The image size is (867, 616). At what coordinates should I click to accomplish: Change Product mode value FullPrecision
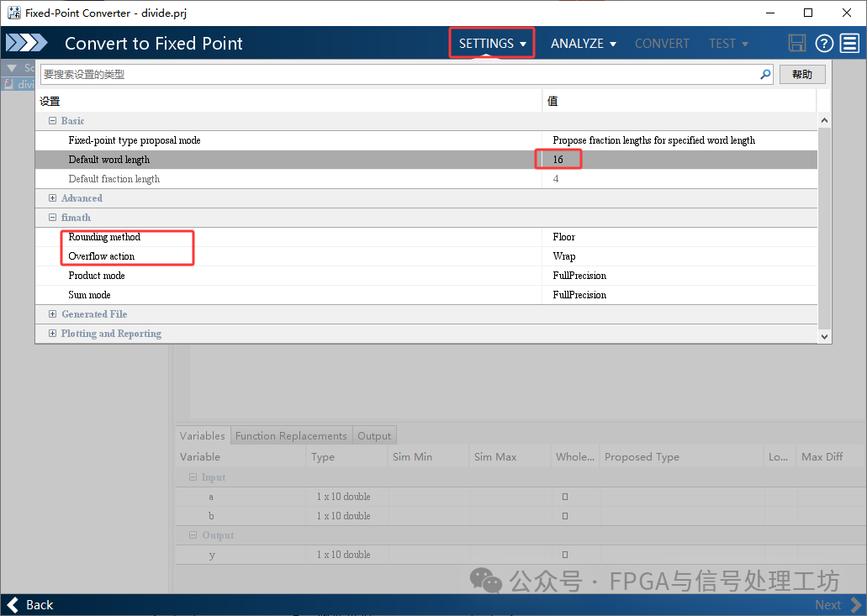(679, 275)
